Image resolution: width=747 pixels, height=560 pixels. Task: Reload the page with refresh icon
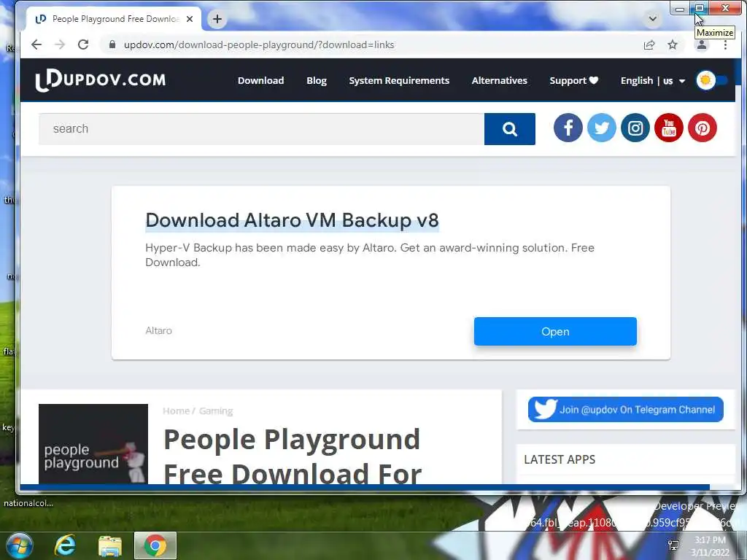click(83, 44)
